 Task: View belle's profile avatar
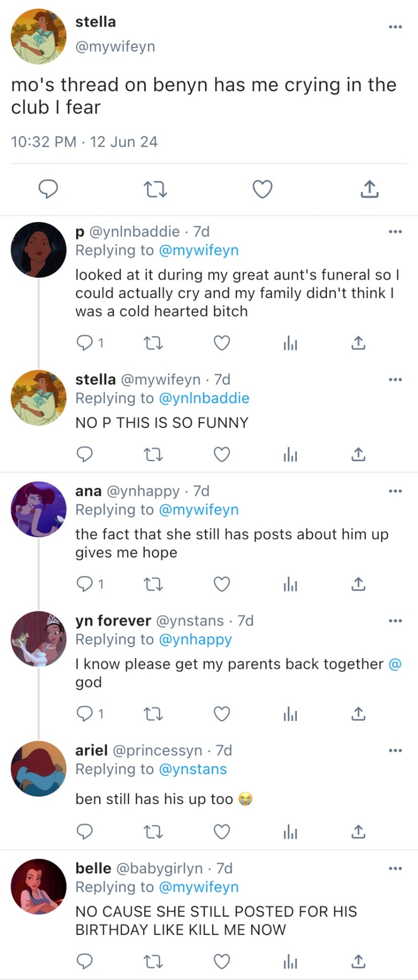39,887
